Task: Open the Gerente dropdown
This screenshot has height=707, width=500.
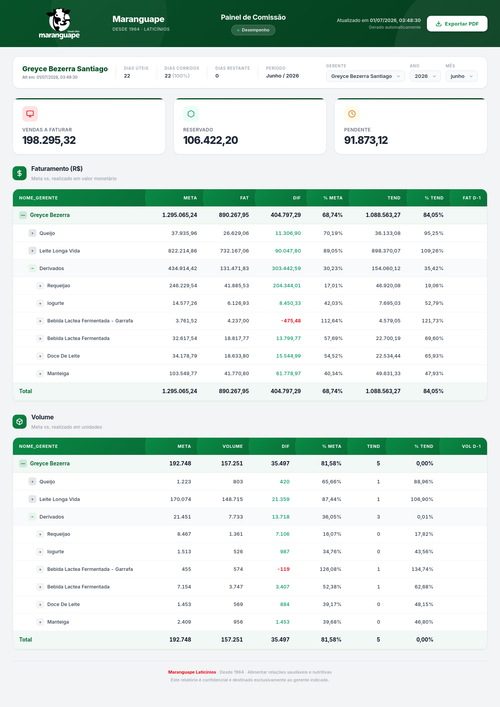Action: point(365,76)
